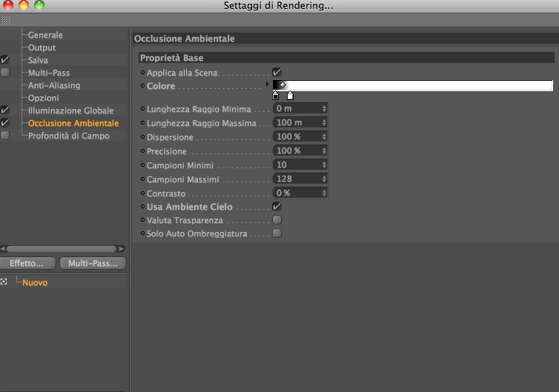Click the Proprietà Base section header
559x392 pixels.
point(346,57)
